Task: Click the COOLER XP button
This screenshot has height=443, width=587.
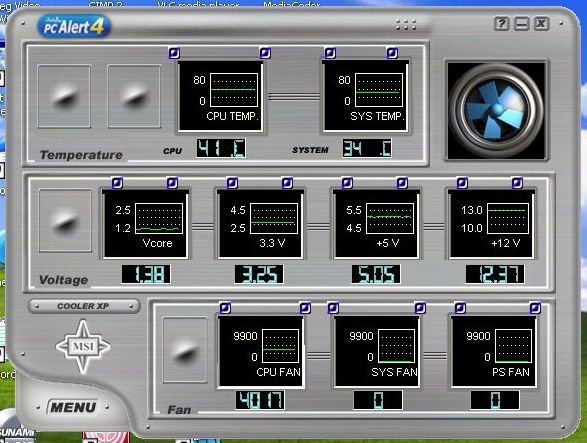Action: pos(84,306)
